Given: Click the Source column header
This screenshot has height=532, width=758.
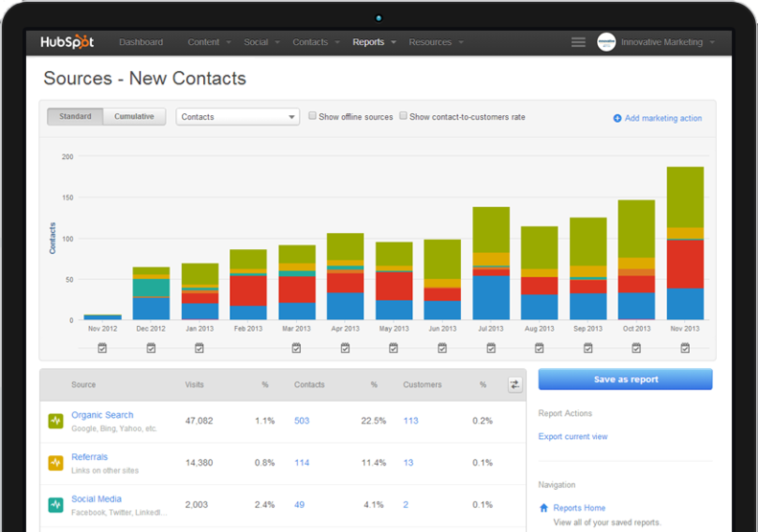Looking at the screenshot, I should (83, 385).
